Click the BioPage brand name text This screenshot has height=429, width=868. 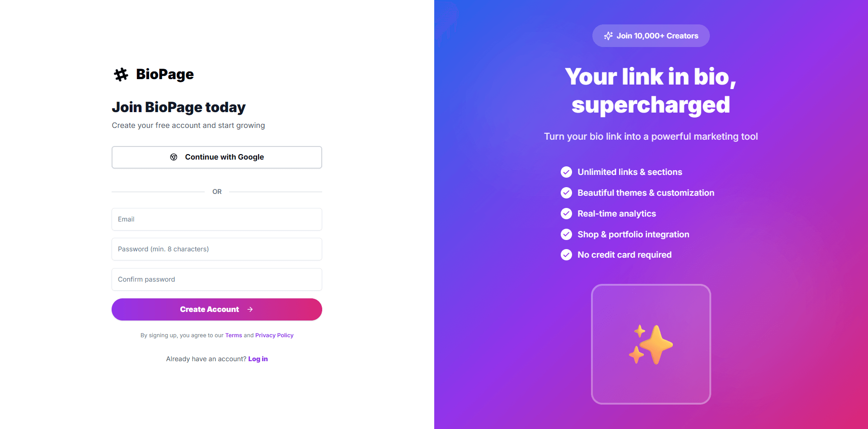point(165,75)
